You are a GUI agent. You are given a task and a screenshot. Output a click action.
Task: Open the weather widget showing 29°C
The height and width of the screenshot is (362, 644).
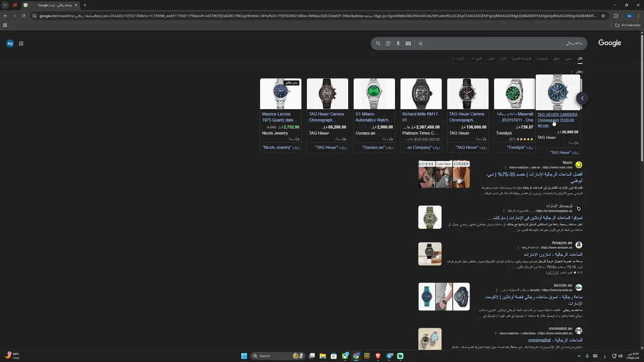click(x=12, y=356)
